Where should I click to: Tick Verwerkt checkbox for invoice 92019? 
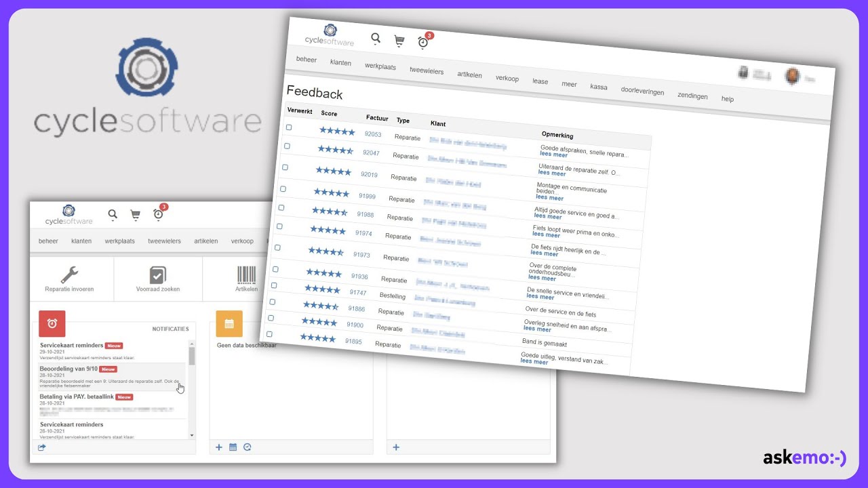(x=285, y=167)
